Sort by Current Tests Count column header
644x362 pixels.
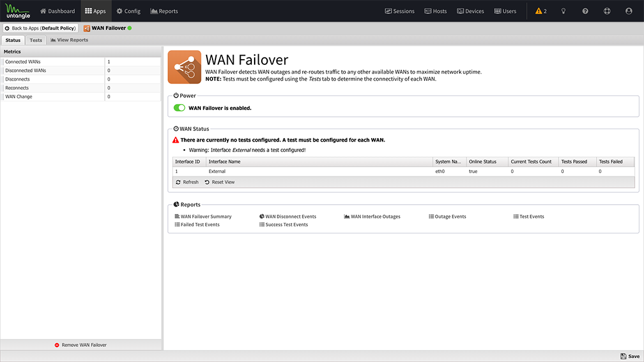point(533,162)
